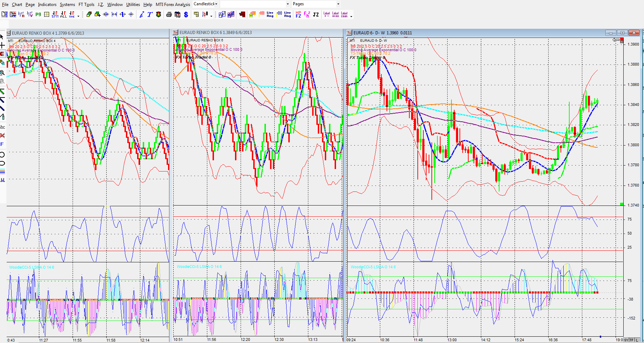Select the arrow pointer tool in sidebar

2,36
